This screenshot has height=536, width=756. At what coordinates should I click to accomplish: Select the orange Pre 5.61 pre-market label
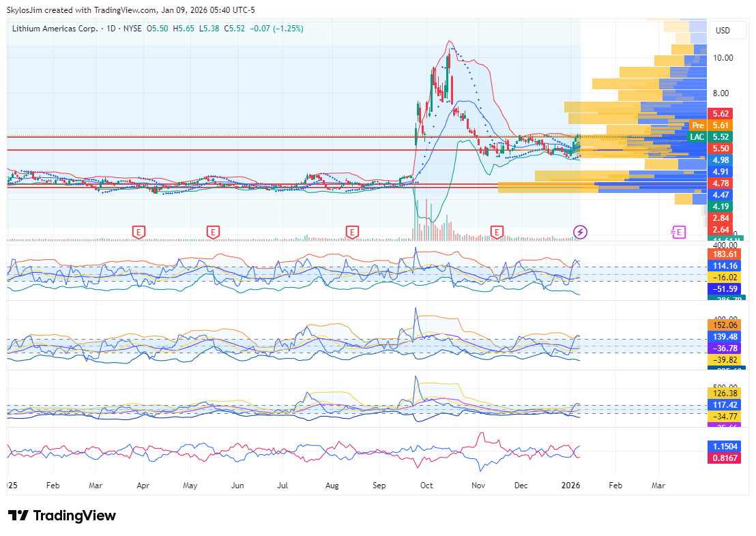(x=710, y=125)
